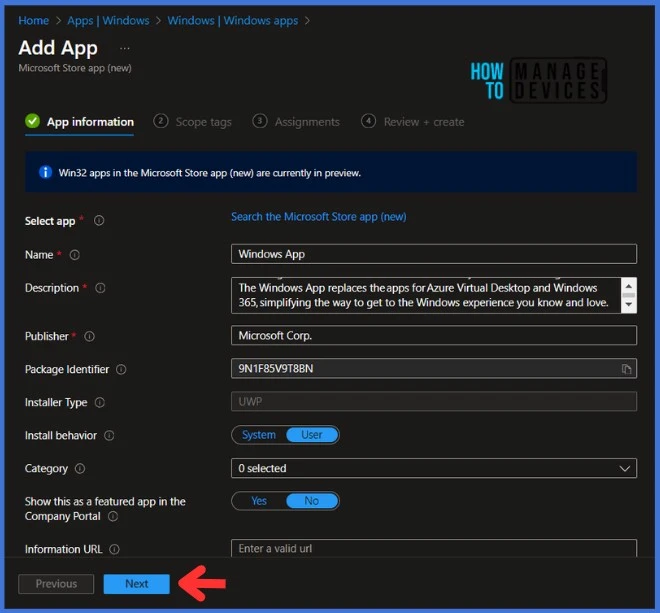Image resolution: width=660 pixels, height=613 pixels.
Task: Set Install behavior to System
Action: tap(259, 435)
